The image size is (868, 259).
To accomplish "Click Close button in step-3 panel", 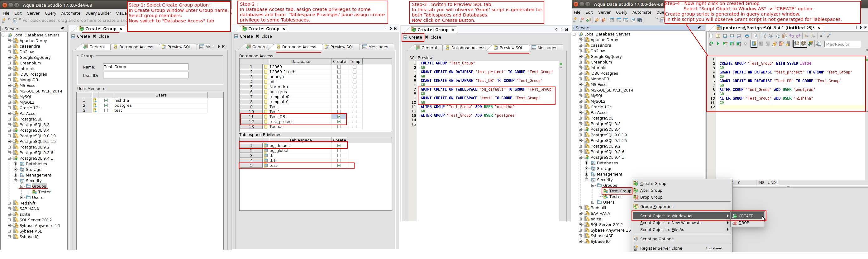I will click(x=433, y=37).
